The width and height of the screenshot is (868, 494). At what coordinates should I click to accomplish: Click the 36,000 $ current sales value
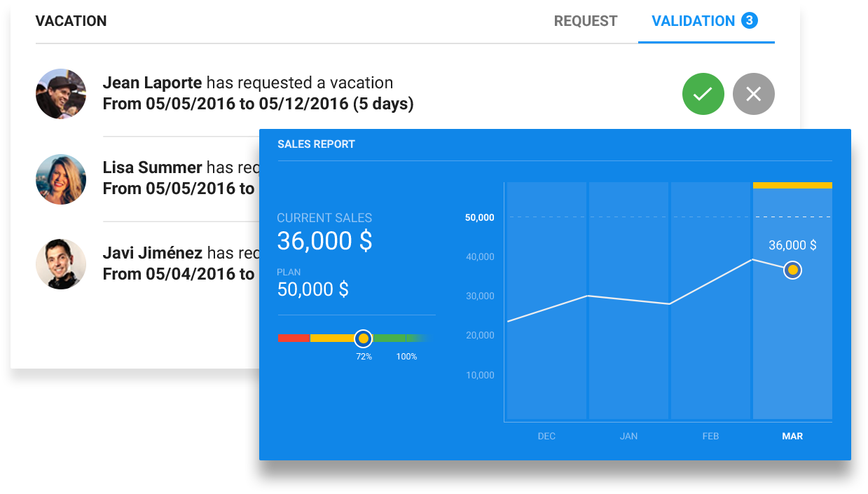coord(325,241)
